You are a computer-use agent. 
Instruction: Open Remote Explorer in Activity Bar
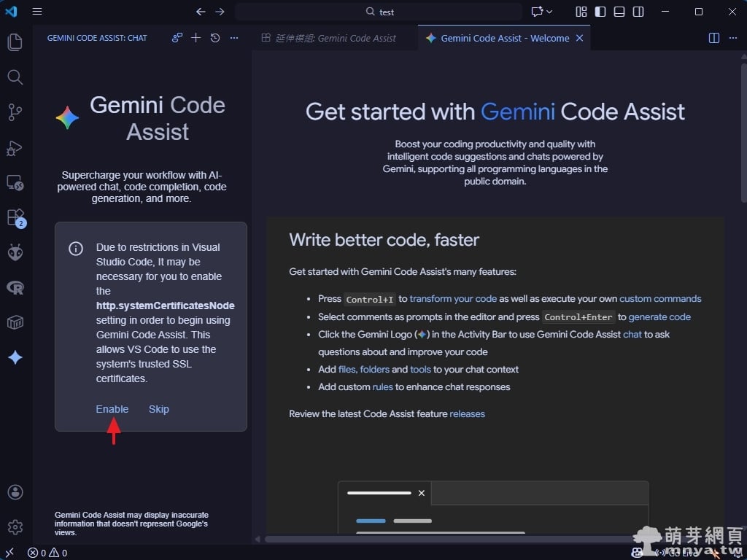(15, 182)
